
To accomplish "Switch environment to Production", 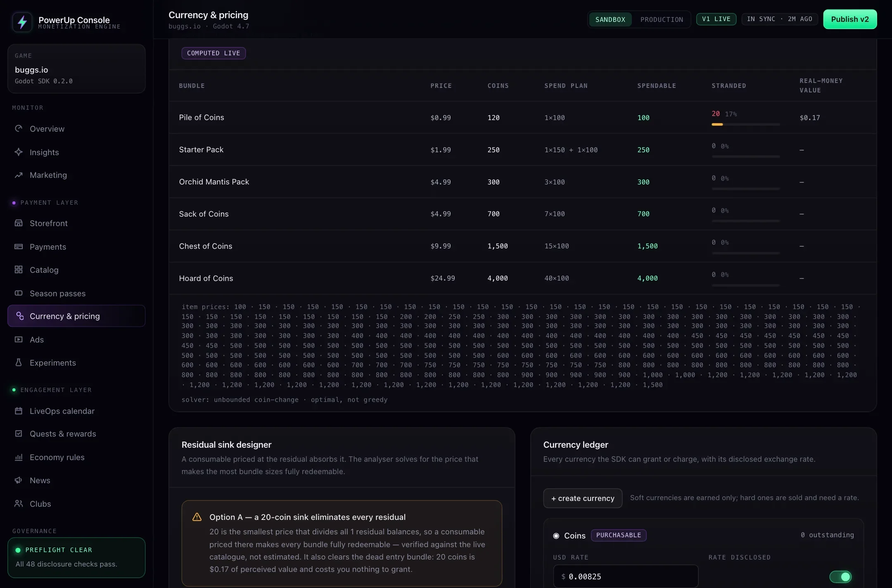I will tap(662, 20).
